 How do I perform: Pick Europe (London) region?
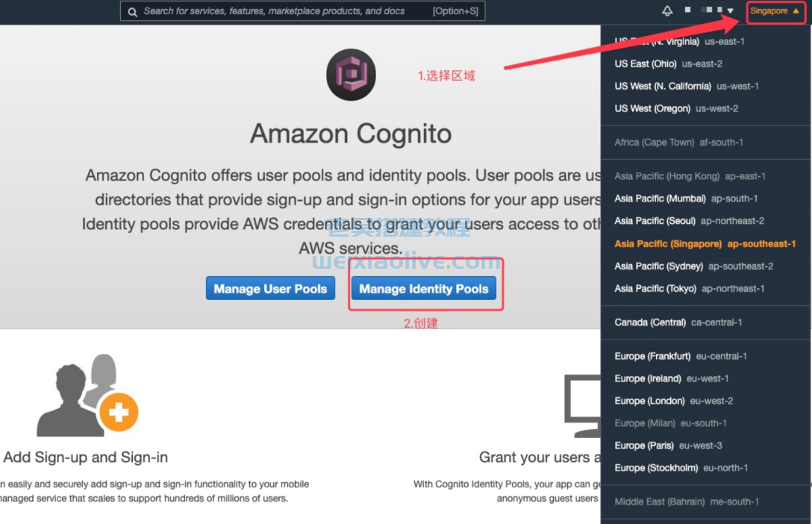(673, 401)
